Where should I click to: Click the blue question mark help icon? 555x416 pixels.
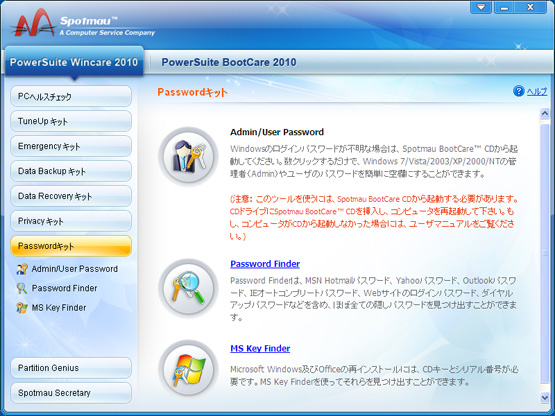coord(518,91)
